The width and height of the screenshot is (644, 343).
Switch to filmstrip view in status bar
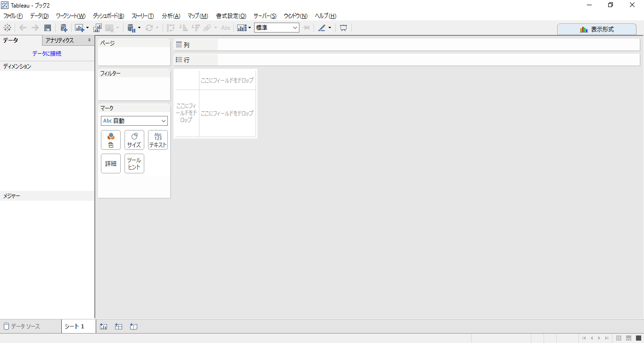tap(628, 338)
